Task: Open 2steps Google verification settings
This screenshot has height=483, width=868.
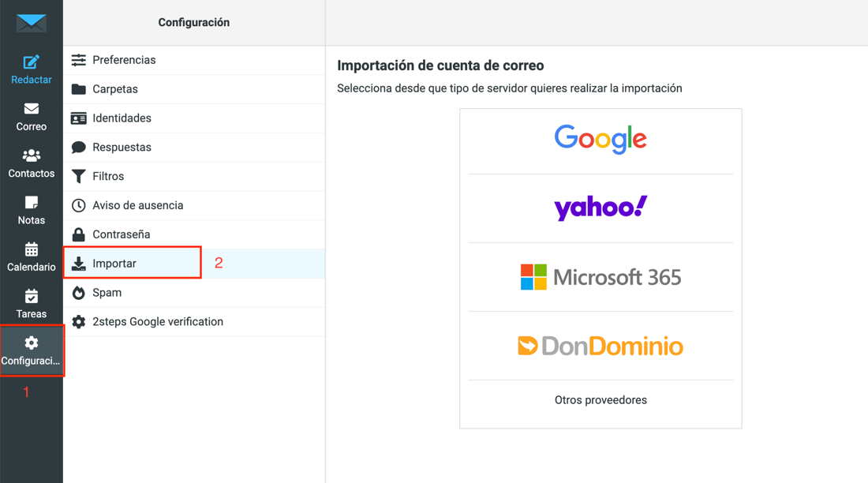Action: [x=157, y=322]
